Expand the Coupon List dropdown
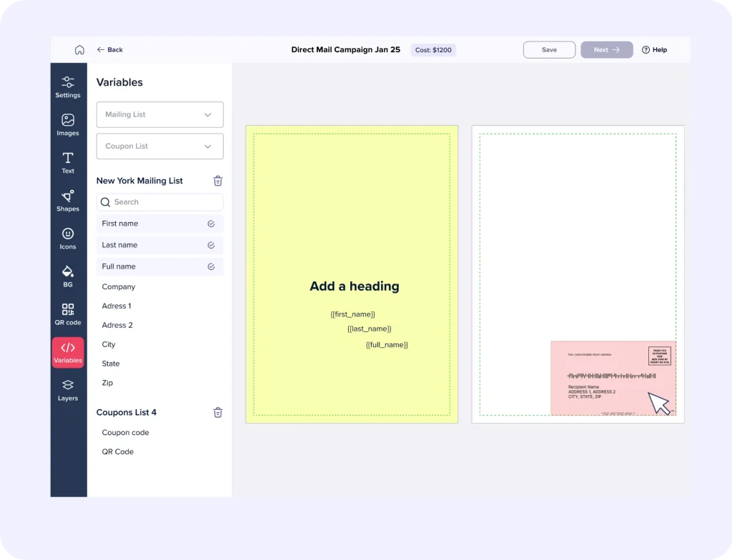This screenshot has height=560, width=732. 159,146
